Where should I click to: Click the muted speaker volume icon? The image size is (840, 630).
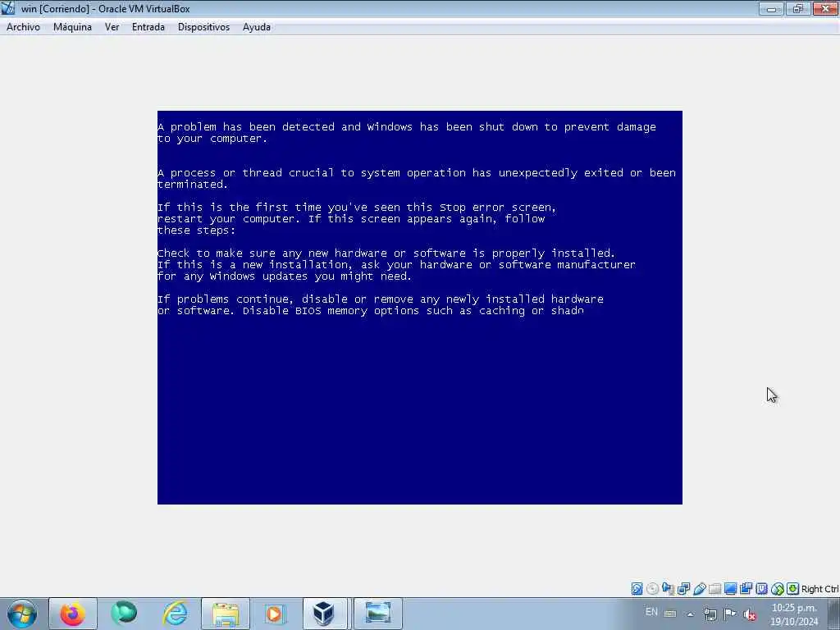[x=750, y=614]
